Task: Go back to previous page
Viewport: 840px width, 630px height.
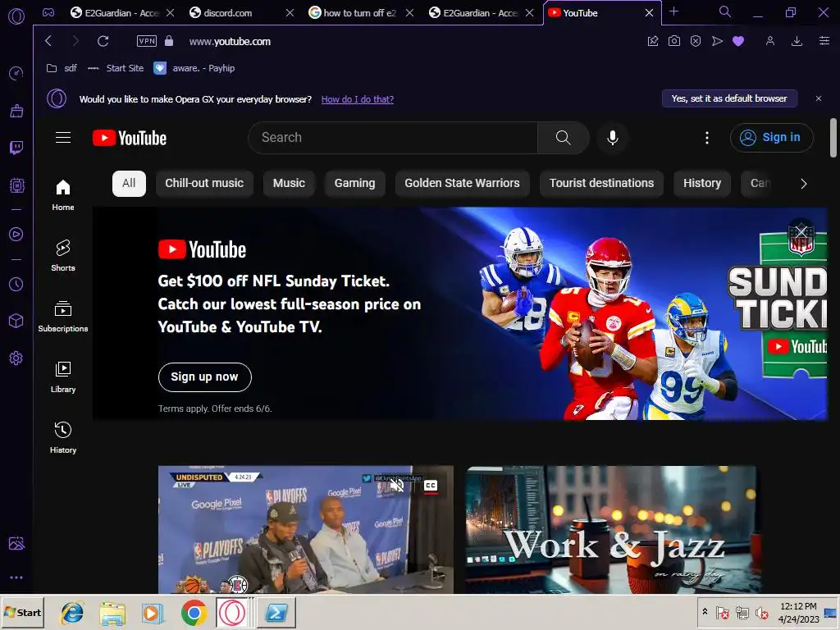Action: 48,41
